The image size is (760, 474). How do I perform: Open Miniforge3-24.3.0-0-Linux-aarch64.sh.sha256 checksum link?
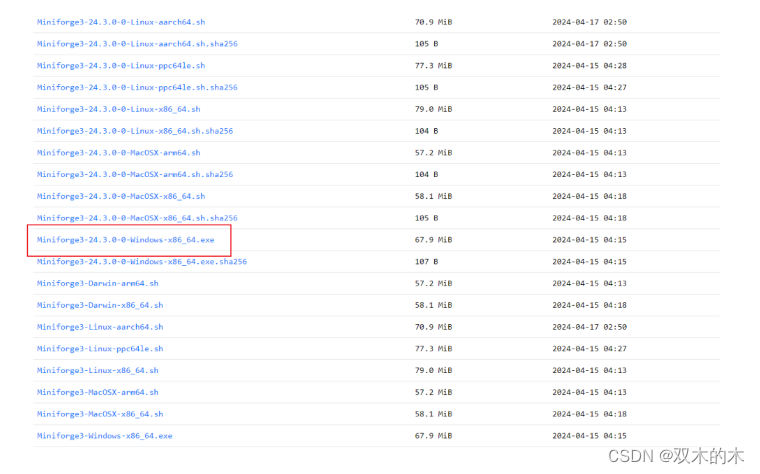pyautogui.click(x=137, y=44)
